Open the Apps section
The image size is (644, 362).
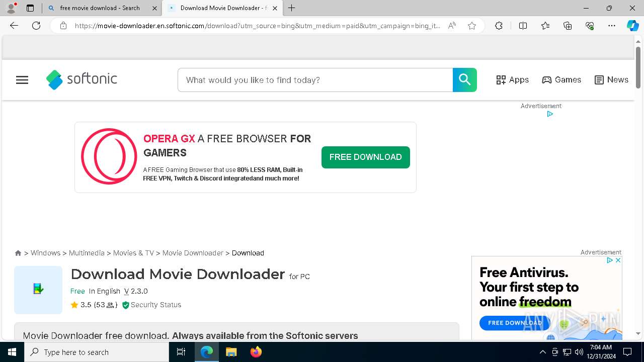512,80
